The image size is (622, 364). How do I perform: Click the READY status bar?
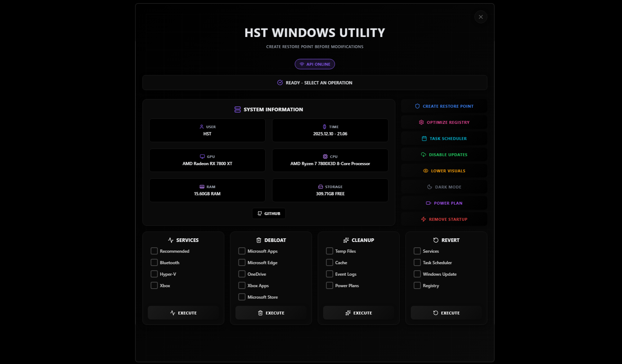[x=314, y=83]
